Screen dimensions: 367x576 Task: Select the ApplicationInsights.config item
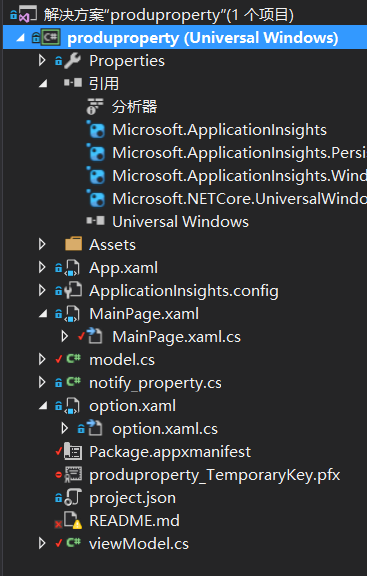(184, 291)
